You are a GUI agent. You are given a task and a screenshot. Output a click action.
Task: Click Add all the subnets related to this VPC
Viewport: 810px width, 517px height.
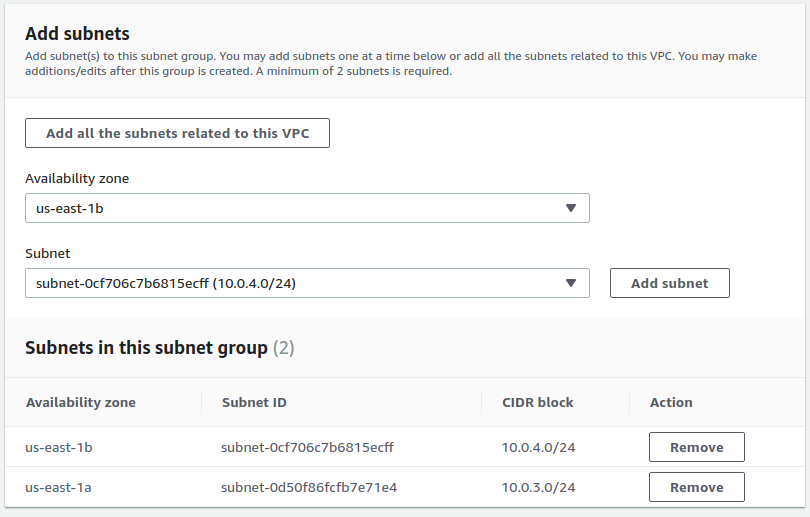click(x=177, y=133)
